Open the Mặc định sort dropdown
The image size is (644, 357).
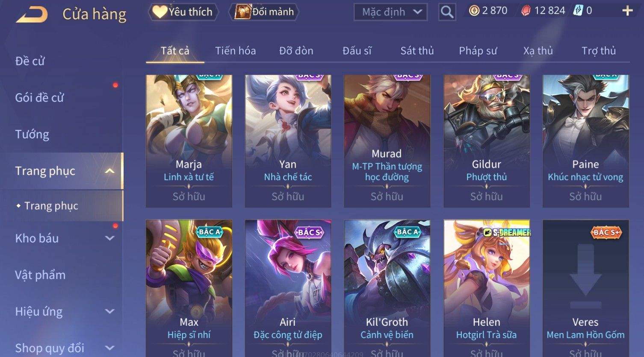coord(390,12)
